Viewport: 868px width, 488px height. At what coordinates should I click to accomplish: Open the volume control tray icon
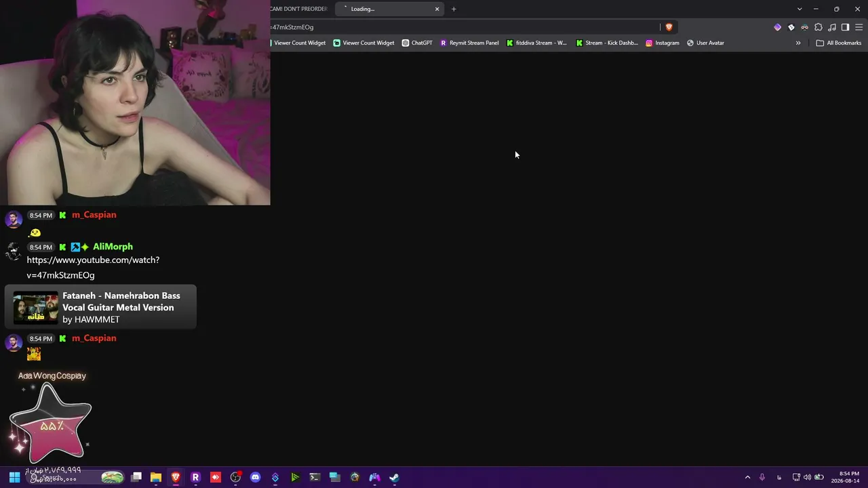(807, 477)
